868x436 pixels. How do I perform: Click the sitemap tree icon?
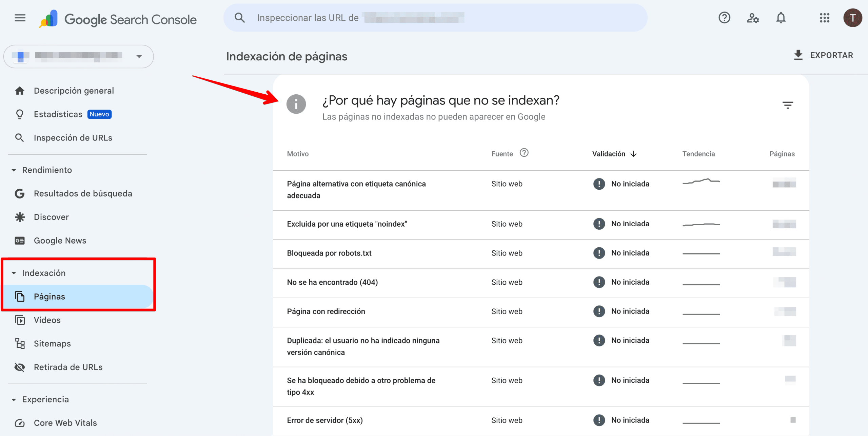[20, 344]
